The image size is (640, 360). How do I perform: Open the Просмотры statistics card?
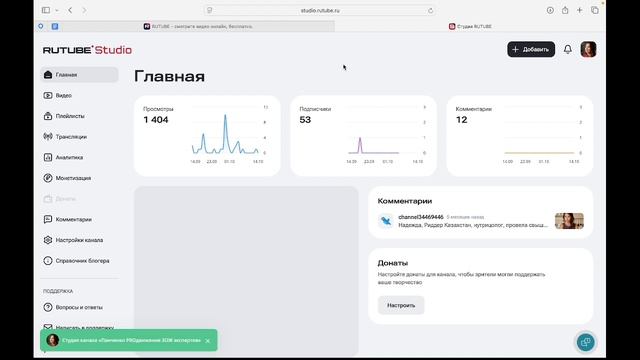(207, 136)
